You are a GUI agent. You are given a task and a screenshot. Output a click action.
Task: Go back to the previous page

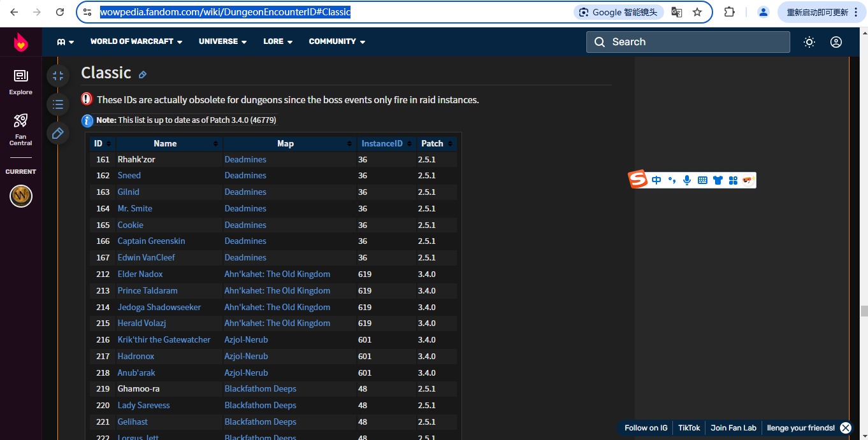(x=14, y=12)
